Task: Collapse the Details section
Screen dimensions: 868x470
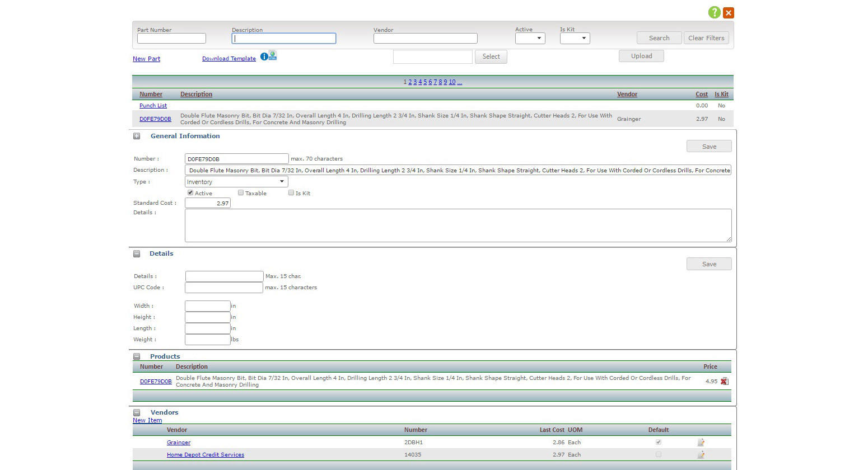Action: (137, 253)
